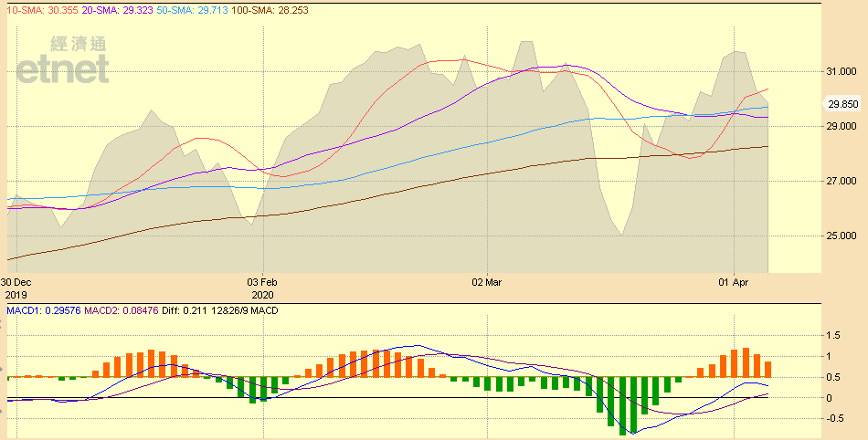Viewport: 868px width, 440px height.
Task: Click the 10-SMA: 30.355 legend label
Action: [42, 10]
